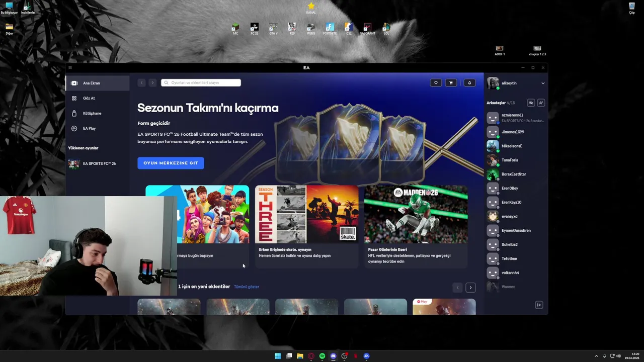
Task: Open the EA app taskbar icon
Action: tap(366, 356)
